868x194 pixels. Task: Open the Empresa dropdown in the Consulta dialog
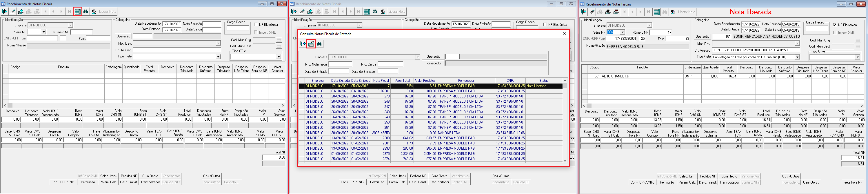point(418,57)
